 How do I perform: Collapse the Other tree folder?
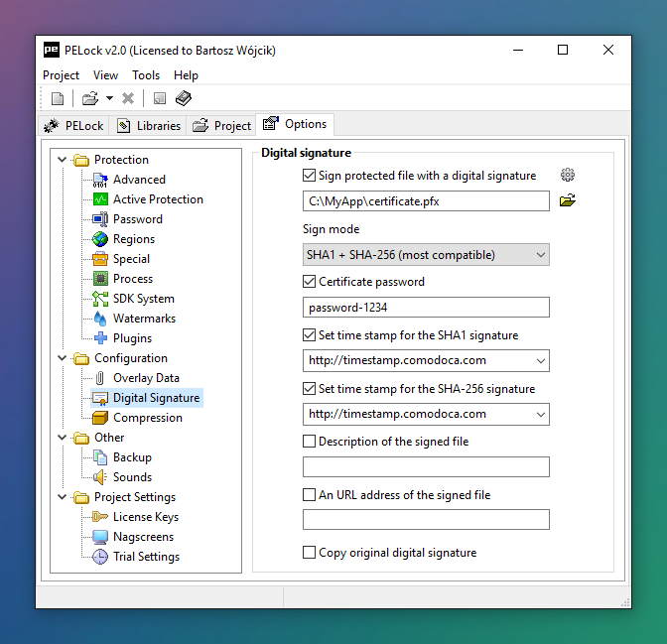[x=63, y=438]
